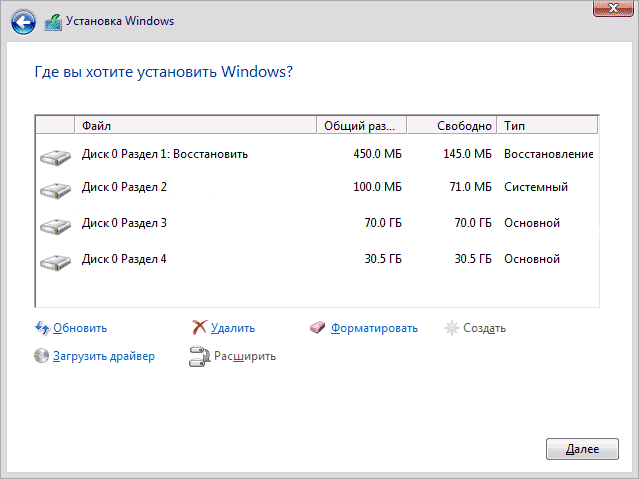Click the Расширить partition icon

199,356
